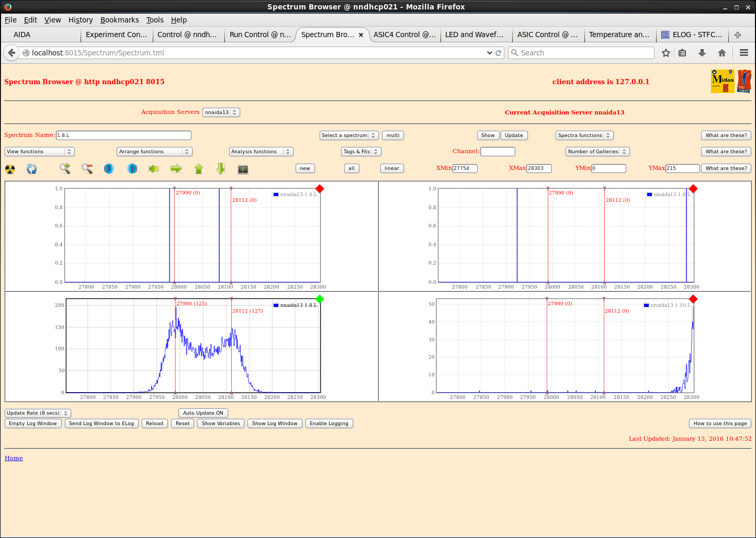
Task: Open the Update Rate (8 secs) dropdown
Action: point(38,413)
